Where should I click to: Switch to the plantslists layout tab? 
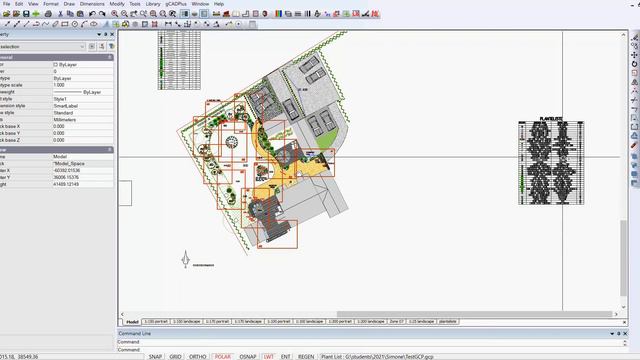(448, 322)
